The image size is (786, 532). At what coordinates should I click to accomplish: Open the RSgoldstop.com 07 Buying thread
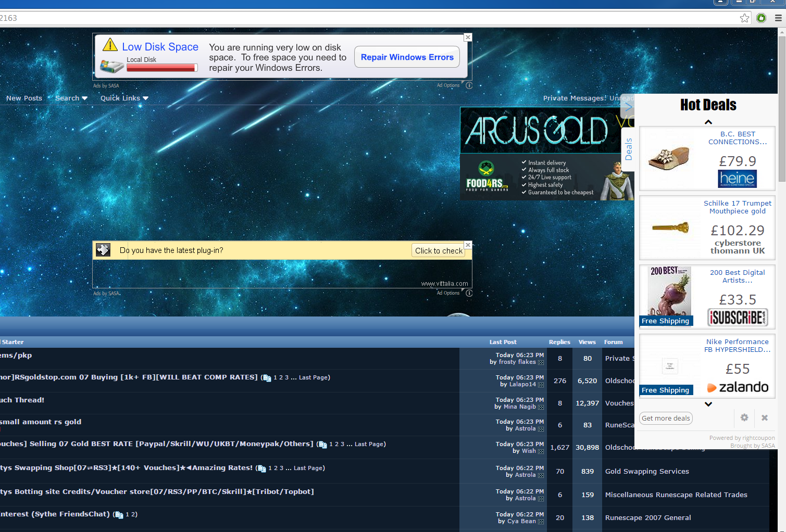tap(129, 377)
